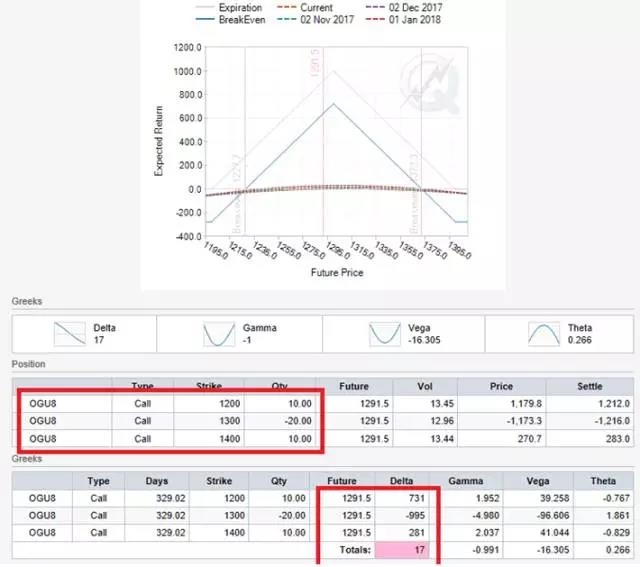Click the Gamma header in Greeks table

(466, 481)
